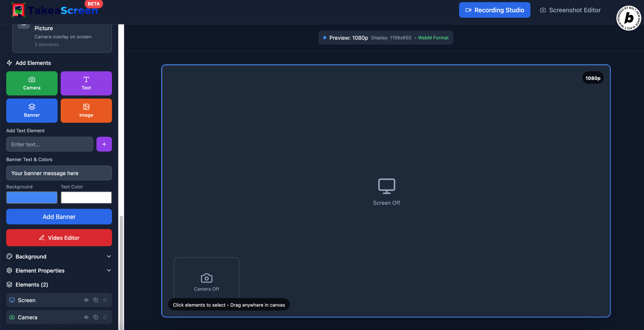Delete the Camera element

(x=105, y=317)
